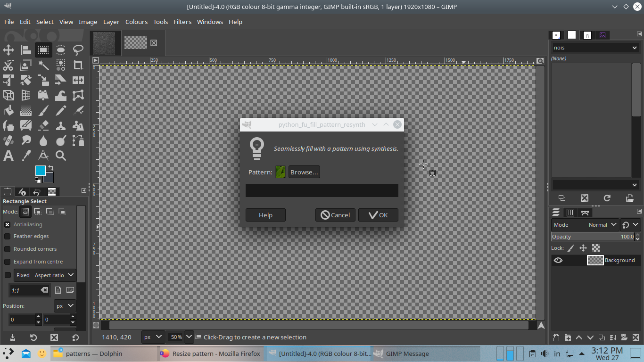644x362 pixels.
Task: Toggle lock alpha channel icon
Action: [596, 248]
